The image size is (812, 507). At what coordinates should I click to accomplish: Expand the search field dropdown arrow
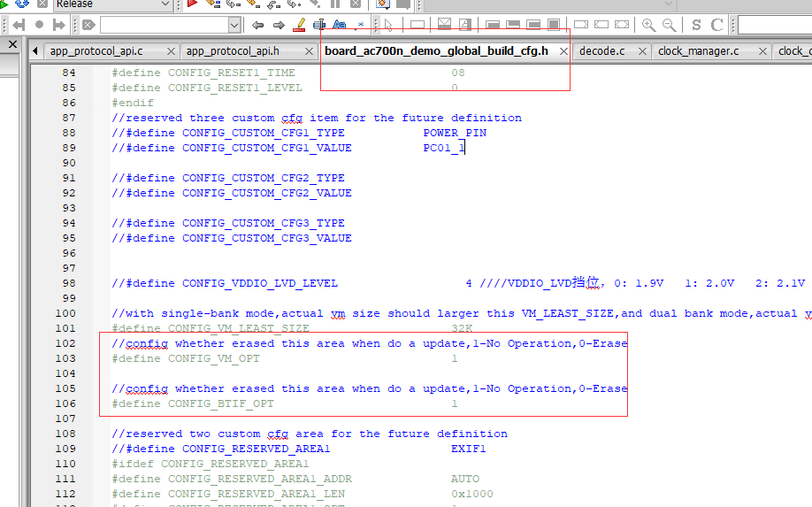(x=234, y=25)
